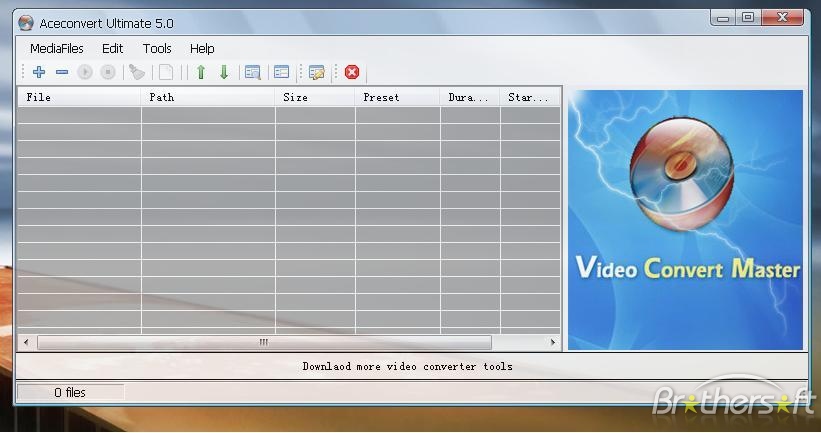Click the 0 files status bar text
The image size is (821, 433).
(x=70, y=392)
